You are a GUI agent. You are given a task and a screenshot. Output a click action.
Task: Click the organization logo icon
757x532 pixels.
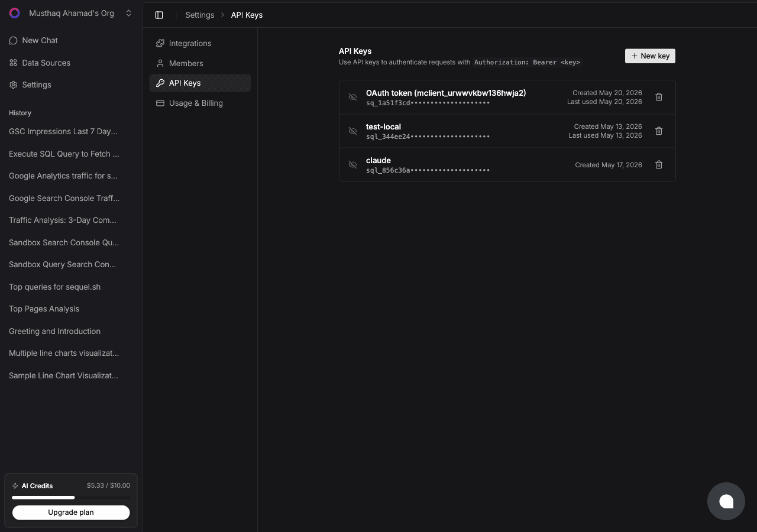[x=15, y=13]
